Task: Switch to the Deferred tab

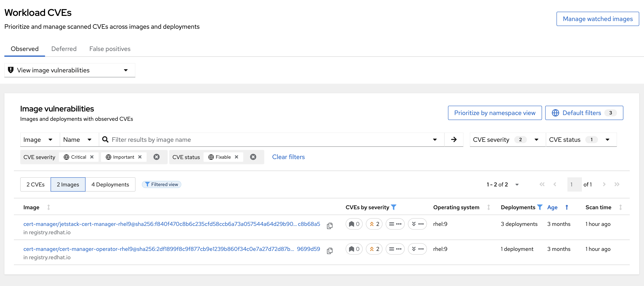Action: pos(64,49)
